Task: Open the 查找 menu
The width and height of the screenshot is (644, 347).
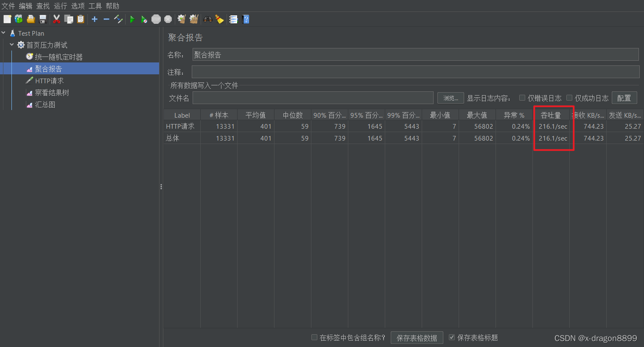Action: click(x=43, y=6)
